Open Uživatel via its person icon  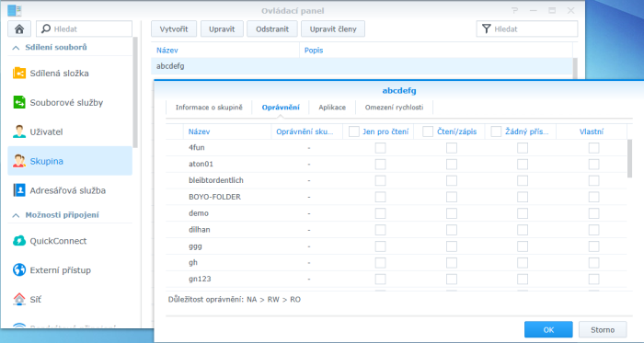coord(19,131)
